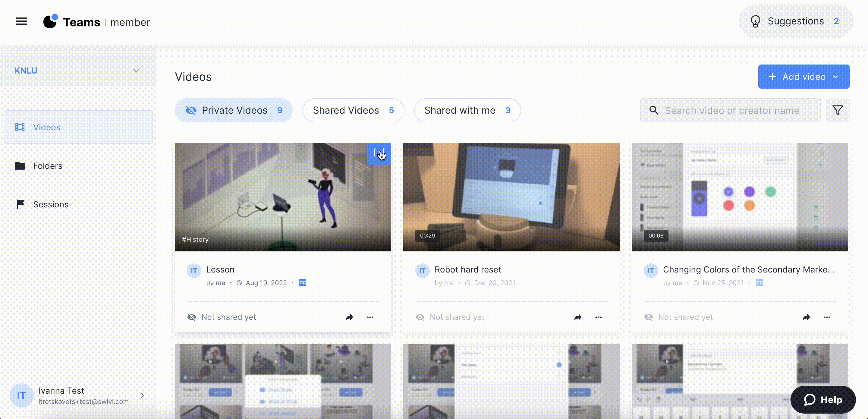Open the Suggestions lightbulb panel
868x419 pixels.
click(796, 21)
